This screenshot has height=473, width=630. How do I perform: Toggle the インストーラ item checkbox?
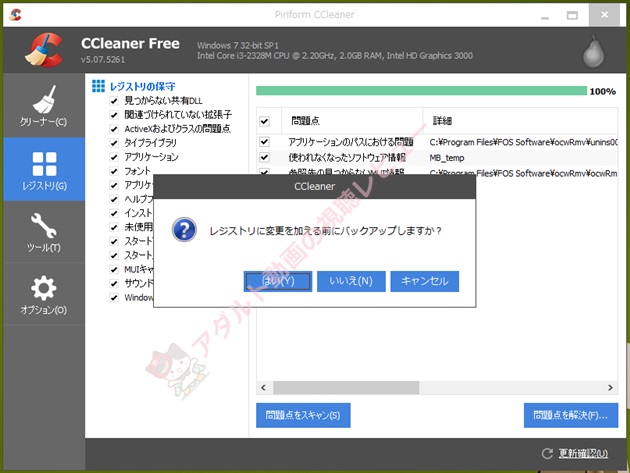(x=114, y=213)
